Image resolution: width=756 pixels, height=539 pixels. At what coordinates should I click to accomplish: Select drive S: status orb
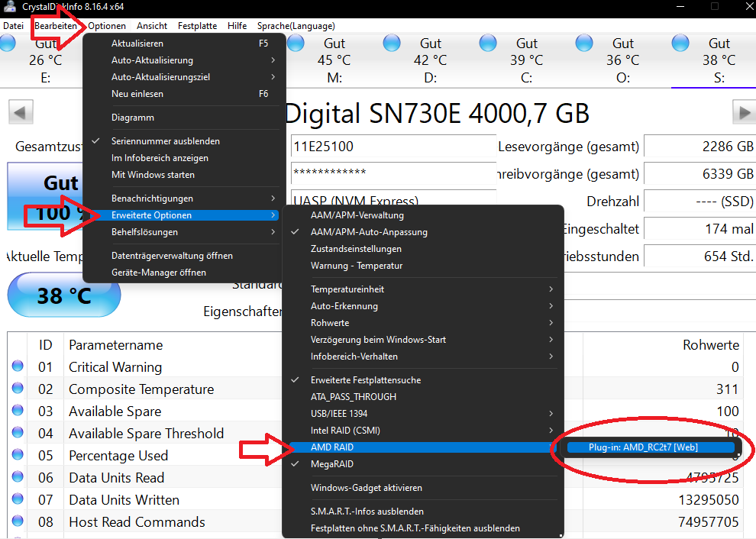[680, 44]
